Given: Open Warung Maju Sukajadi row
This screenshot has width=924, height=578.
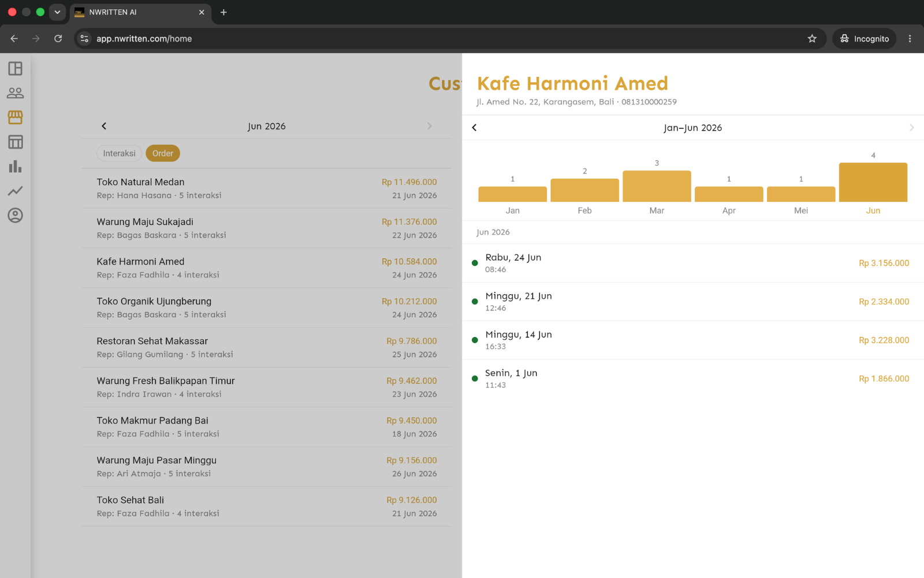Looking at the screenshot, I should pyautogui.click(x=267, y=228).
